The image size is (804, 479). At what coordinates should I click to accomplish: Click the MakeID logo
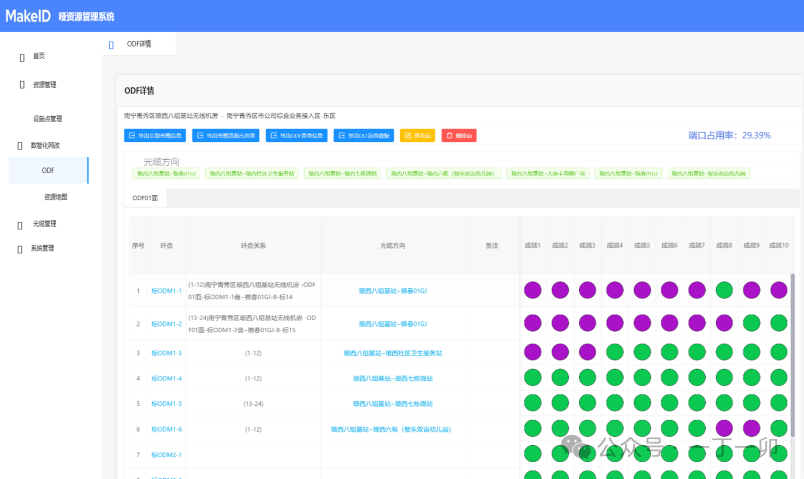coord(28,16)
